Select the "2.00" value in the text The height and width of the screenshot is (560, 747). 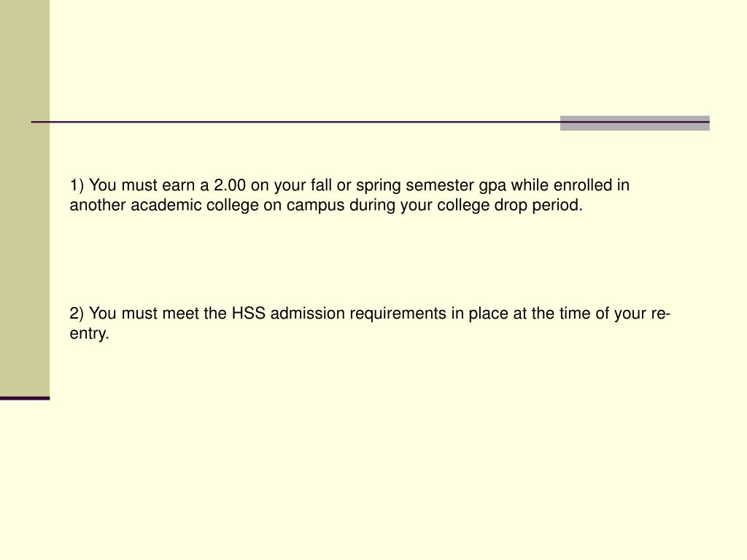230,184
